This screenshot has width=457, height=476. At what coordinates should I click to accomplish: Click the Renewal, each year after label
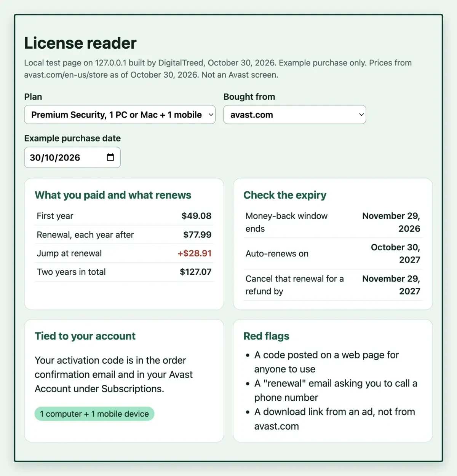(85, 234)
